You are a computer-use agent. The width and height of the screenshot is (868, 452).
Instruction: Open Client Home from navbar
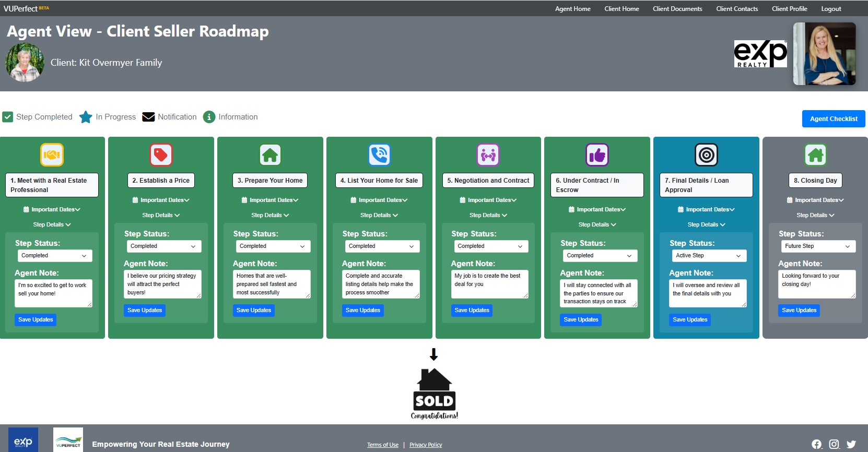tap(621, 9)
